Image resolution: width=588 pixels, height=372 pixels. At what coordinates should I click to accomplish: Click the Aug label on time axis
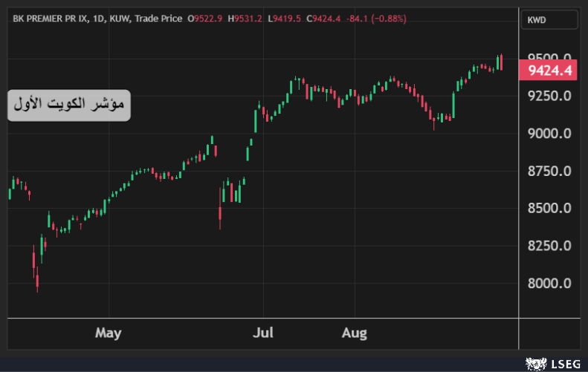355,333
